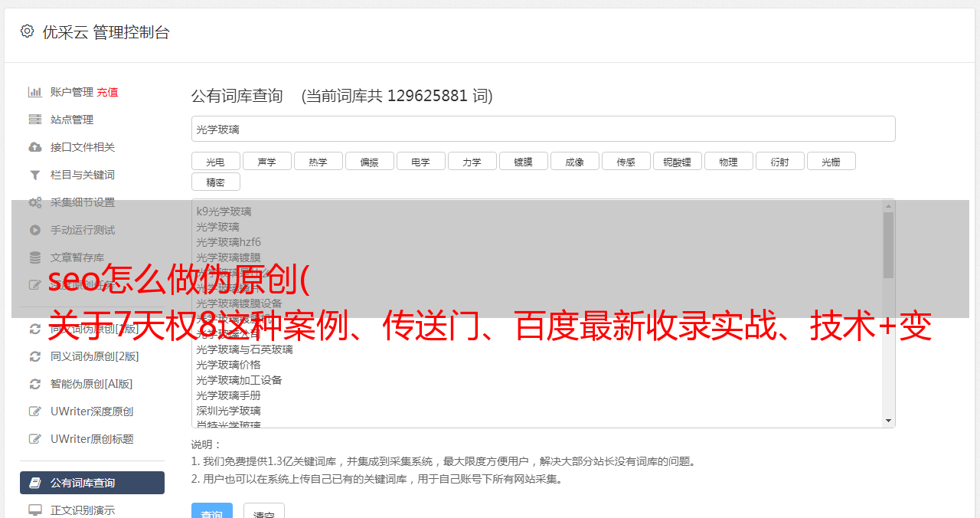
Task: Select the 声学 tag button
Action: point(266,161)
